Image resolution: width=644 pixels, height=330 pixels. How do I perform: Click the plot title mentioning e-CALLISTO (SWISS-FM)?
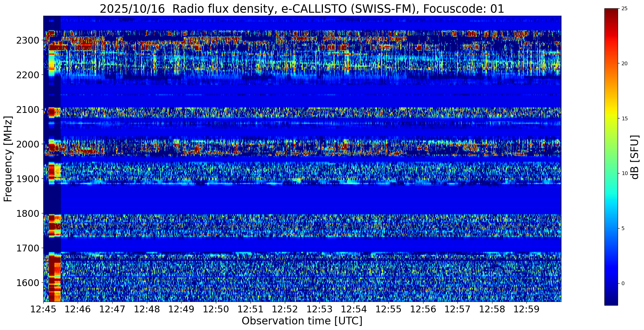pos(302,9)
